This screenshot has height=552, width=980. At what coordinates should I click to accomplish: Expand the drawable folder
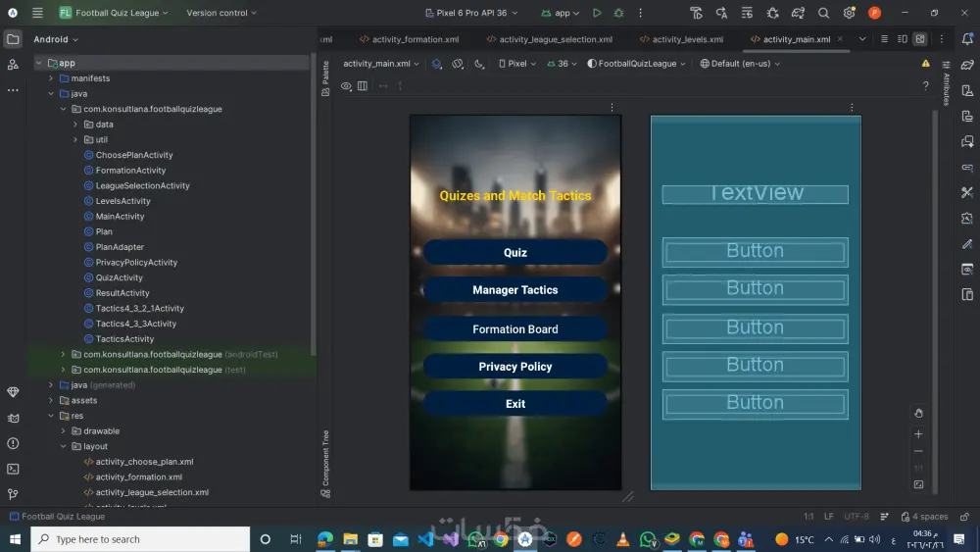63,430
